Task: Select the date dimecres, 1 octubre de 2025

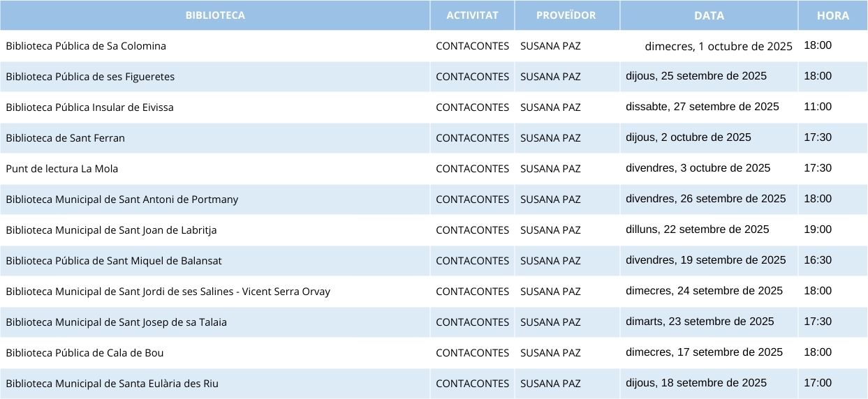Action: click(719, 47)
